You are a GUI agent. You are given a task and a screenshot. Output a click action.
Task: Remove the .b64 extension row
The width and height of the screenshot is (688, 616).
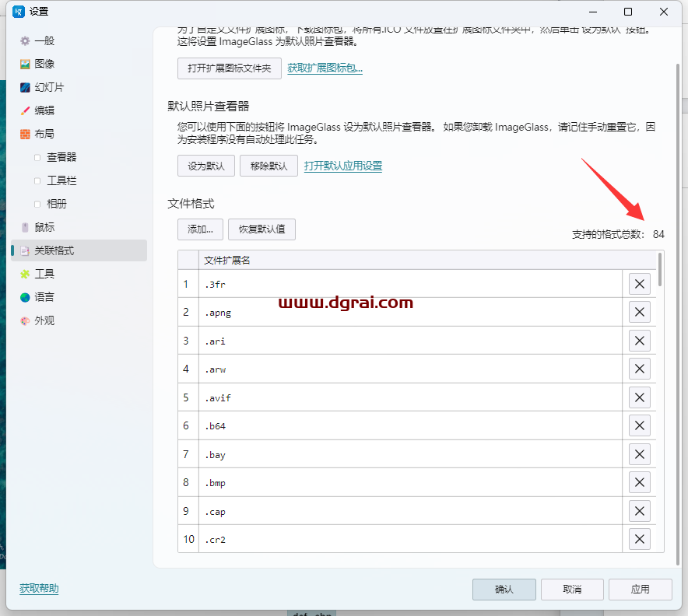click(x=639, y=425)
